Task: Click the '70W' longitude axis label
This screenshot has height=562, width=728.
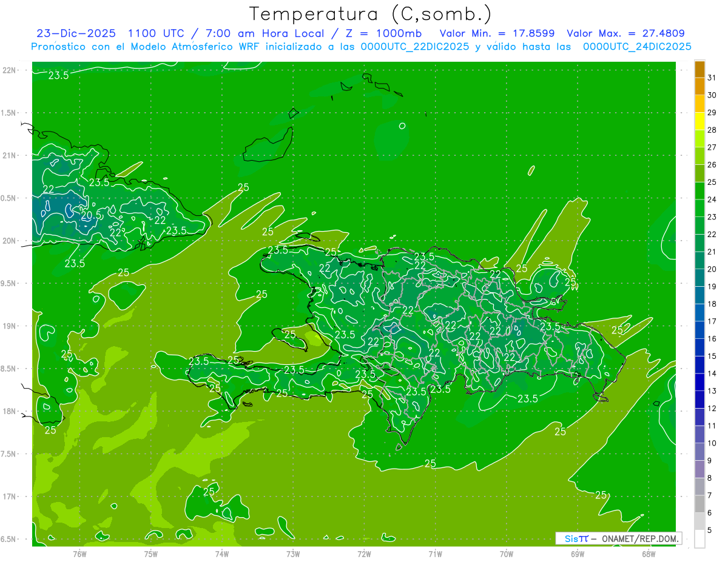Action: pos(507,554)
